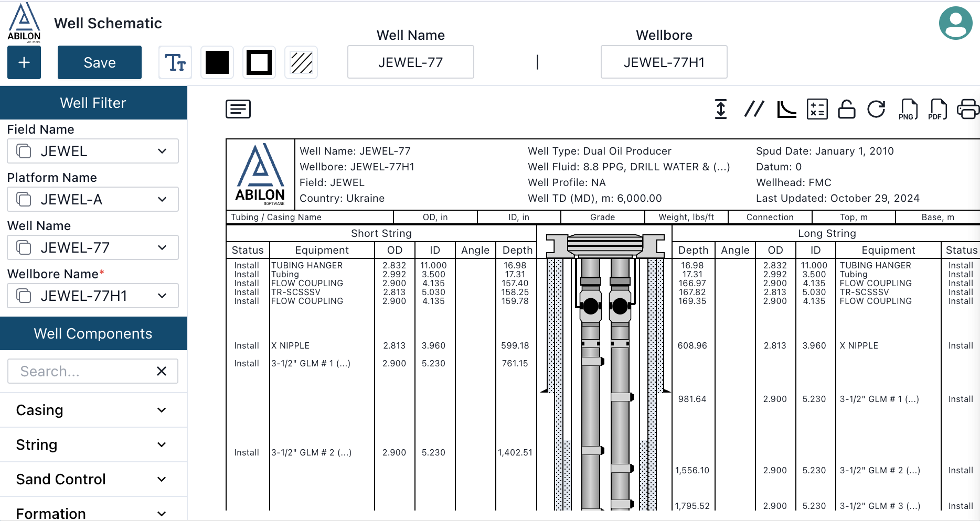Expand the Casing components section

tap(93, 410)
